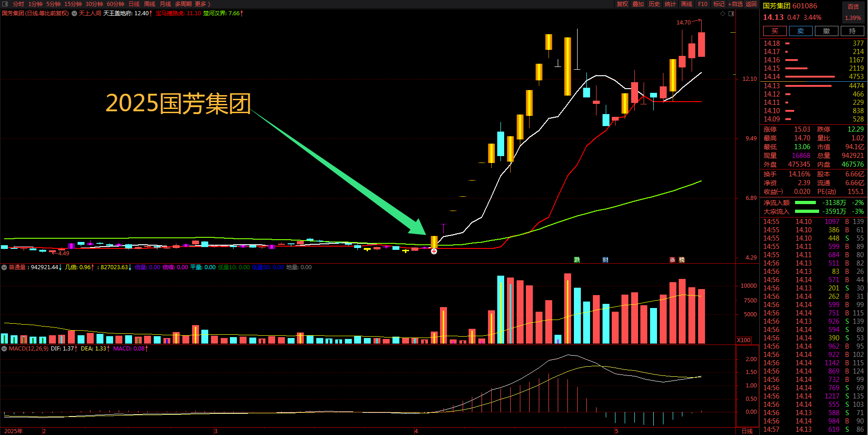Click the 14:57 trade tick row
The image size is (868, 435).
pyautogui.click(x=814, y=429)
